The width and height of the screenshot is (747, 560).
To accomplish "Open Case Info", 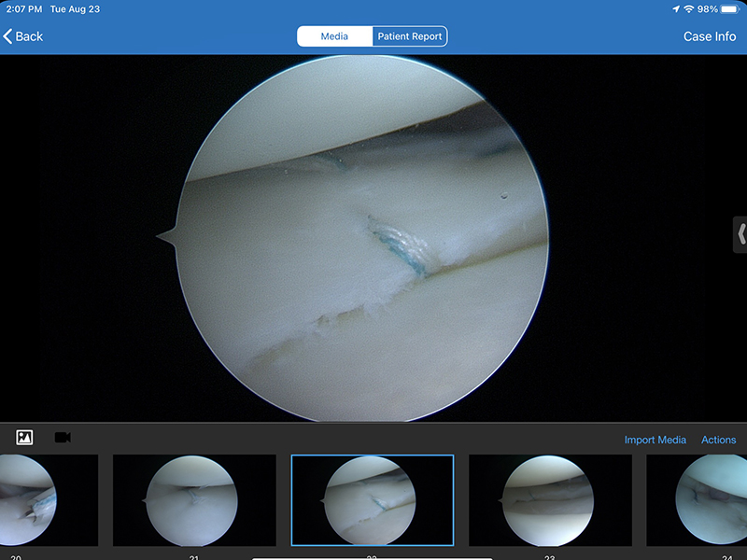I will pyautogui.click(x=710, y=36).
